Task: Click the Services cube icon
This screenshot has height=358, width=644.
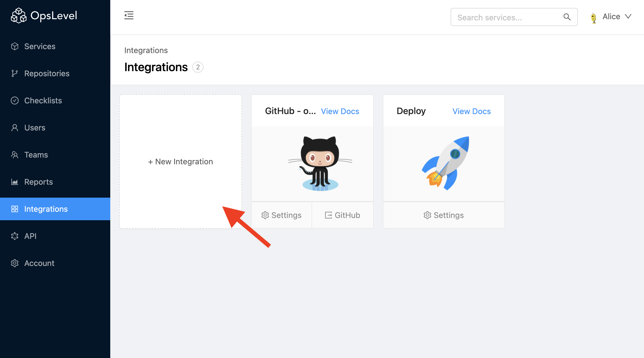Action: tap(15, 46)
